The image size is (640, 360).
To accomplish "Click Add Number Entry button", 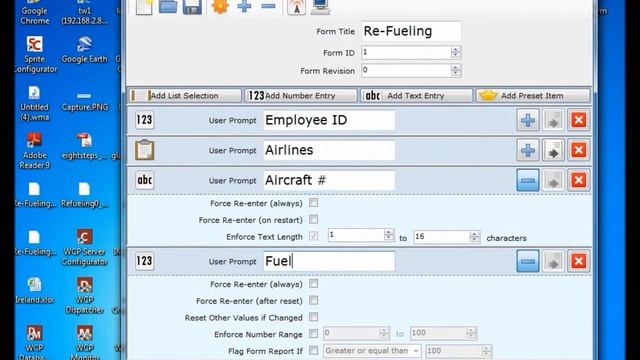I will 301,96.
